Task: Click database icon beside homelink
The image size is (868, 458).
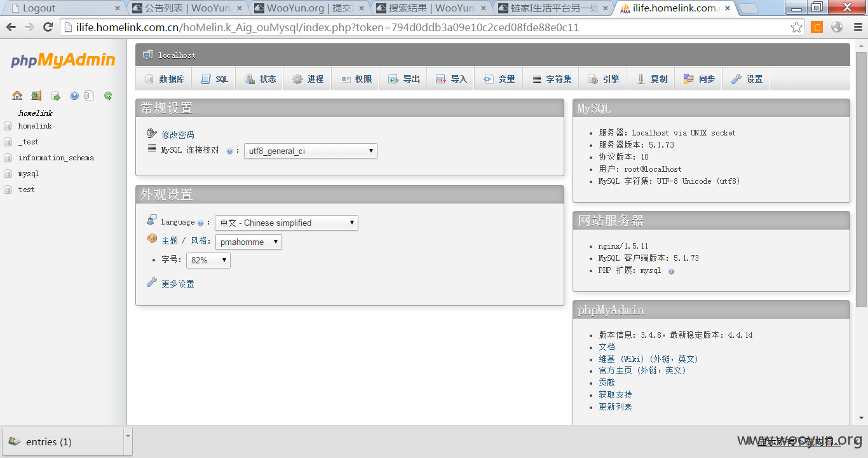Action: click(x=8, y=126)
